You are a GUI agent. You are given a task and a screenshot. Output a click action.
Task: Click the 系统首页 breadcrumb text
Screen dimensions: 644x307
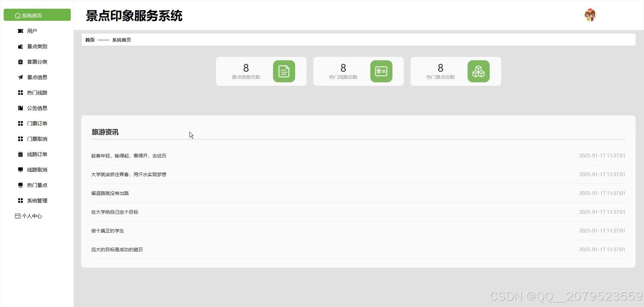tap(121, 40)
